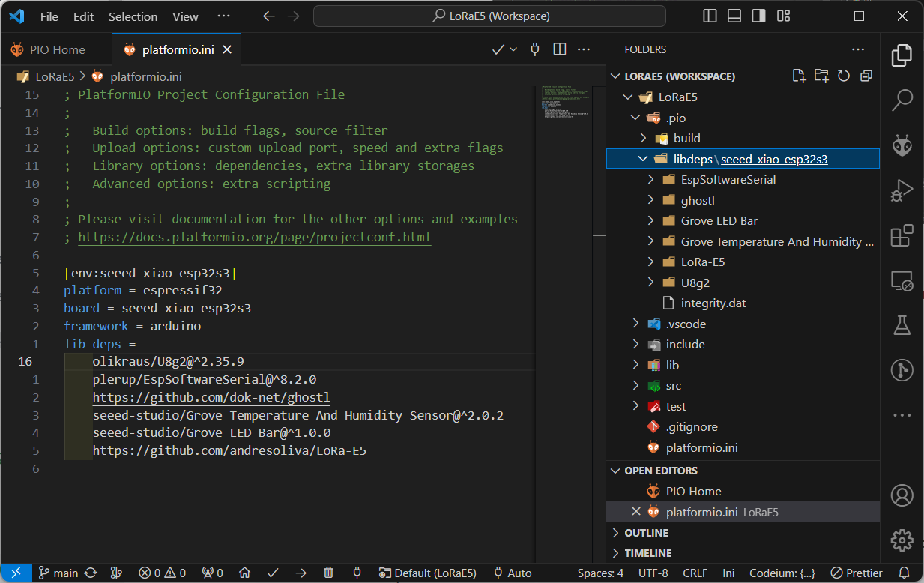Open FOLDERS view More Actions ellipsis

pos(858,49)
